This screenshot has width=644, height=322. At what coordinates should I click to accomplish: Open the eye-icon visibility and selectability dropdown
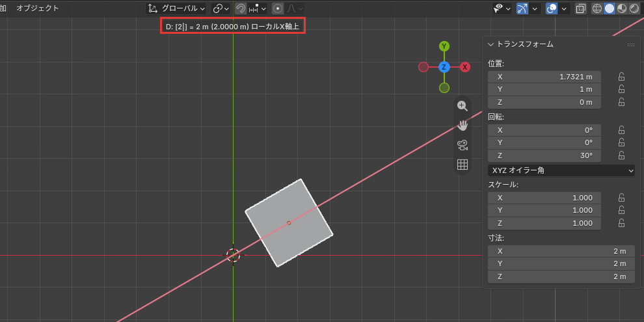502,8
